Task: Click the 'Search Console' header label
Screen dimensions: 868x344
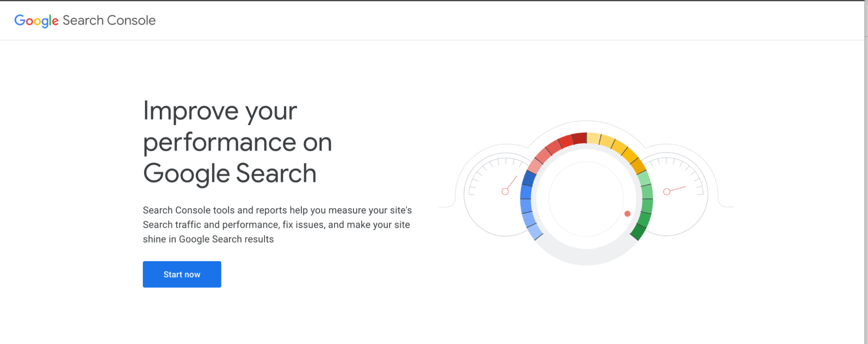Action: [x=108, y=20]
